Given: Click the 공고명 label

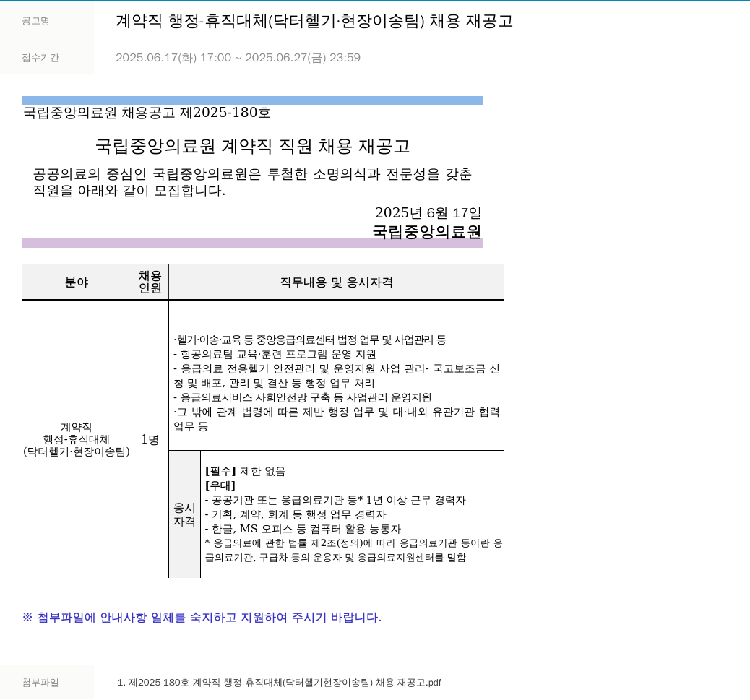Looking at the screenshot, I should click(x=35, y=21).
